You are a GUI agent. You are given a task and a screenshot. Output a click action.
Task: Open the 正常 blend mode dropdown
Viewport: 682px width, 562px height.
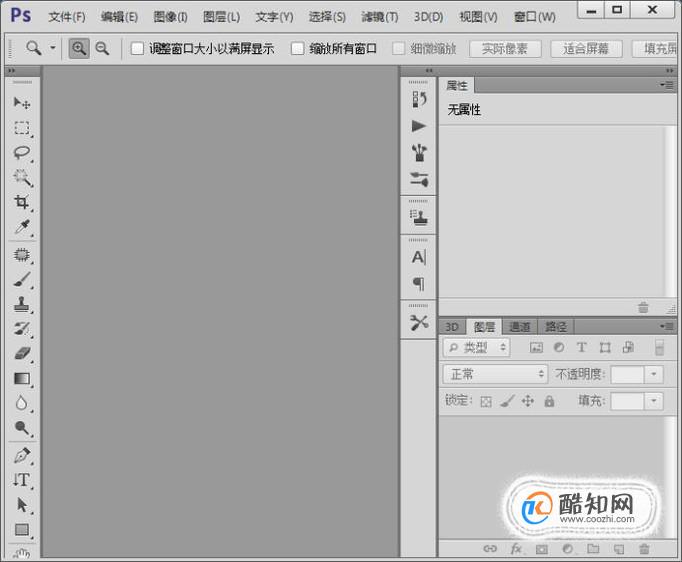(x=495, y=374)
